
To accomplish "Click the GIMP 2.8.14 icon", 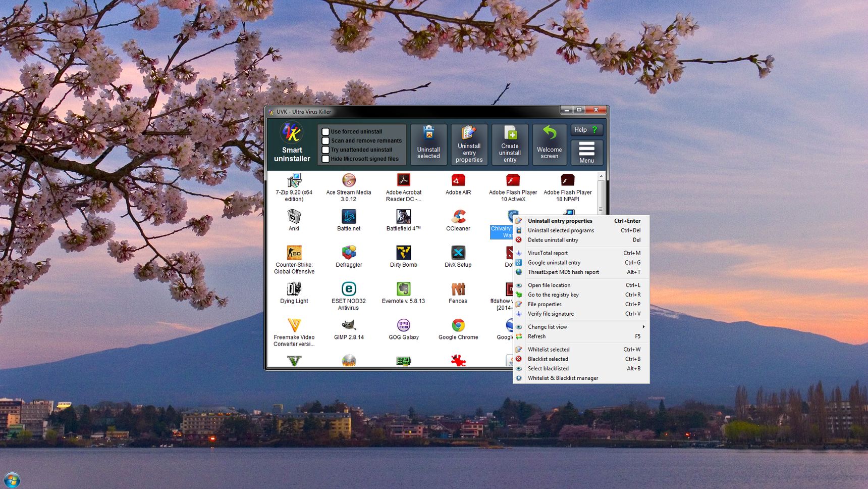I will (x=349, y=325).
